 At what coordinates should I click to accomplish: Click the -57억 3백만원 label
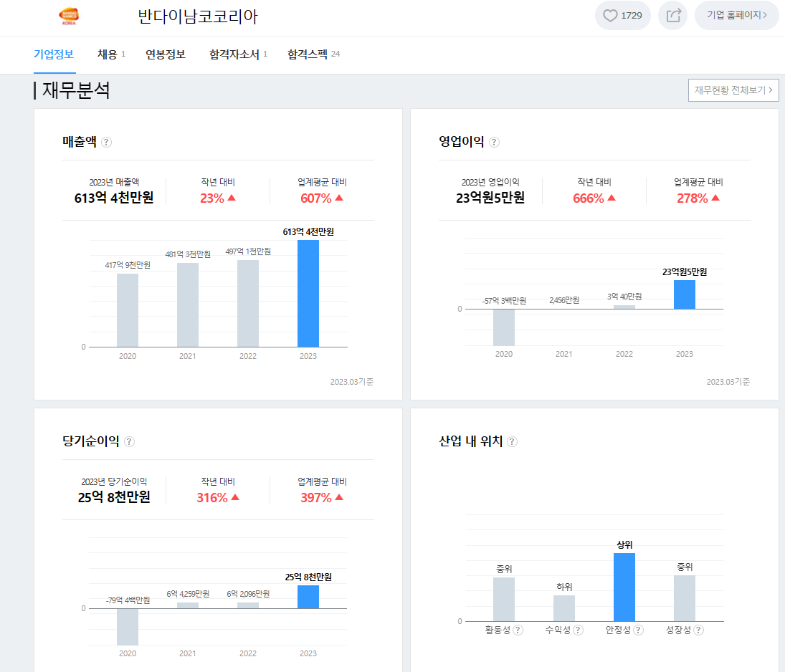(x=504, y=301)
